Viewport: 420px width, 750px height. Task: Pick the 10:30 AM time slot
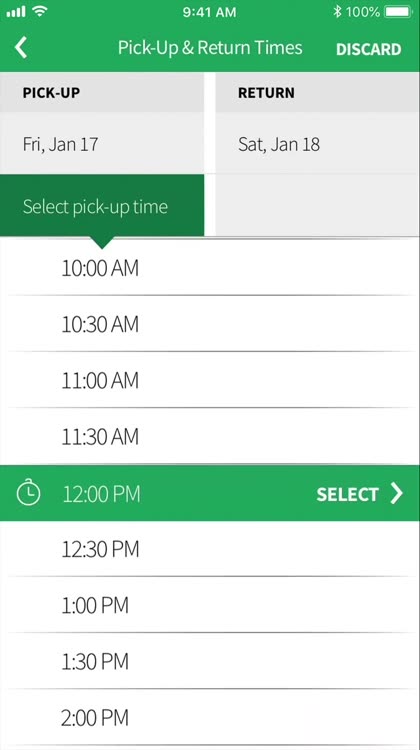(210, 324)
